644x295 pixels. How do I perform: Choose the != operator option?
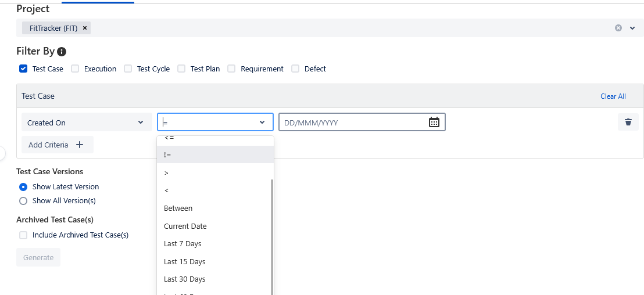coord(215,154)
